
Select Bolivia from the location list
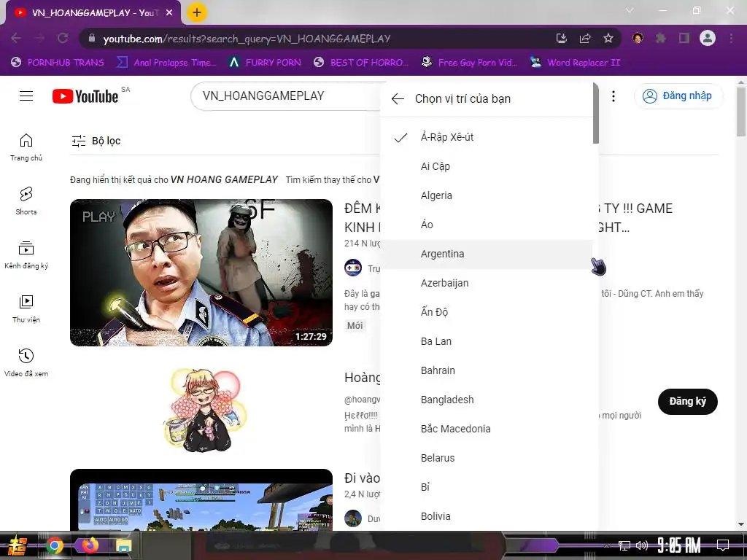pos(487,516)
